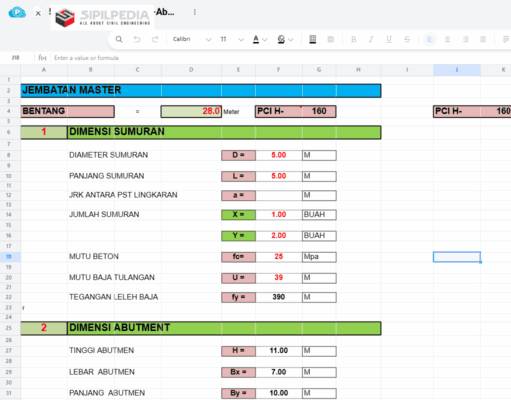Select row 18 header
This screenshot has height=400, width=511.
point(9,256)
